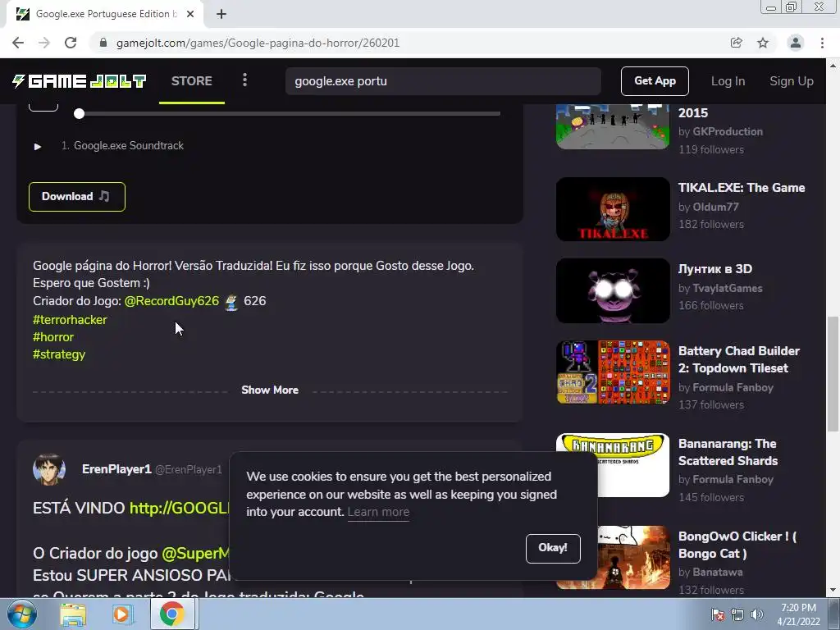Click Sign Up

pyautogui.click(x=792, y=81)
